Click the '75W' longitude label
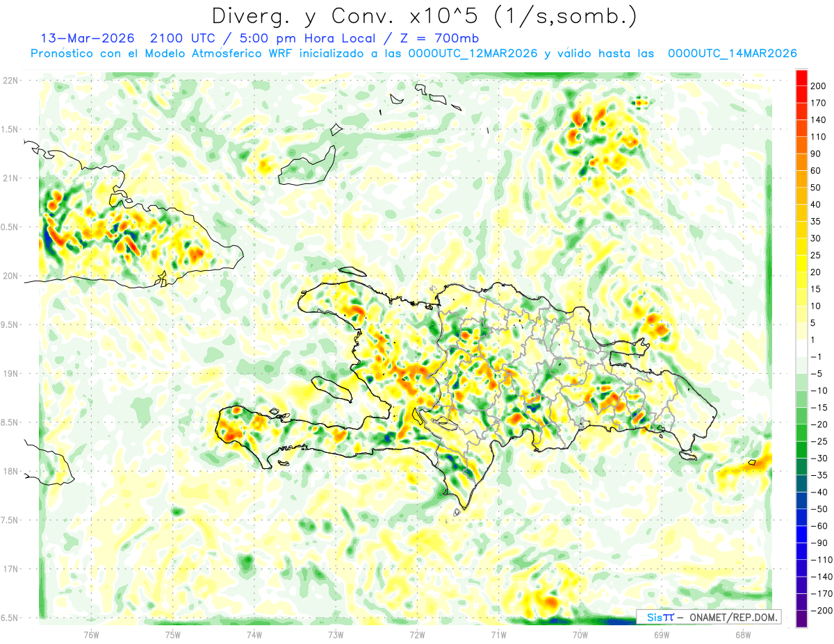Image resolution: width=834 pixels, height=644 pixels. pyautogui.click(x=173, y=634)
